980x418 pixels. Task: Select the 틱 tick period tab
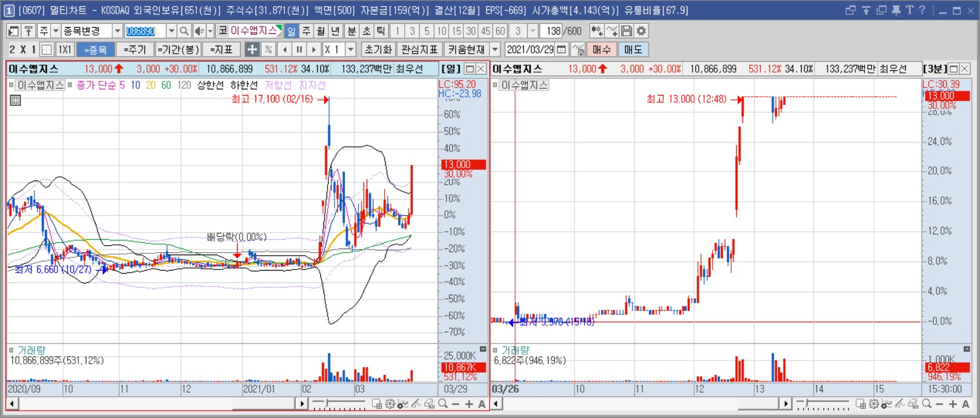(x=381, y=31)
